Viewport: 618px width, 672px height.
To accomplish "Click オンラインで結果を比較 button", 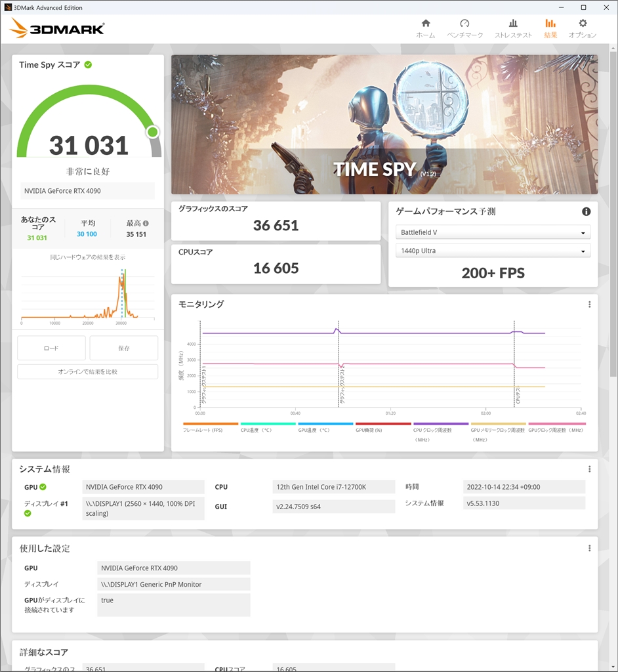I will 87,371.
